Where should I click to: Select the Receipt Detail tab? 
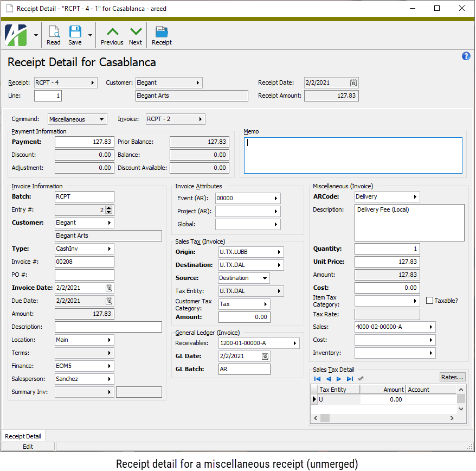point(23,436)
